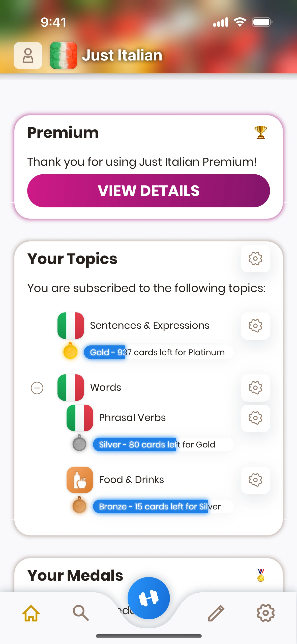Open the pencil Edit tab
This screenshot has height=644, width=297.
(216, 613)
